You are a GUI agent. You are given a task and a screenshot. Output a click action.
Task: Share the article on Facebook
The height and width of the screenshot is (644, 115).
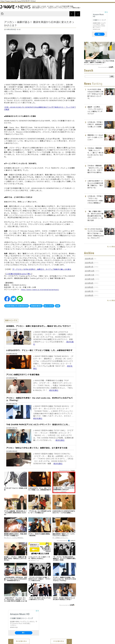point(7,299)
